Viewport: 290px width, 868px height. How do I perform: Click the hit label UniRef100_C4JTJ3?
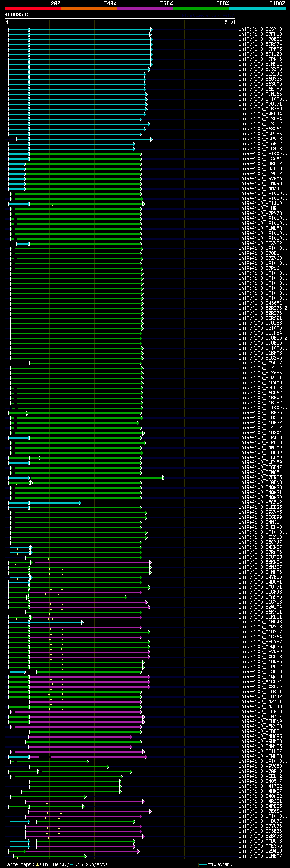pos(260,707)
